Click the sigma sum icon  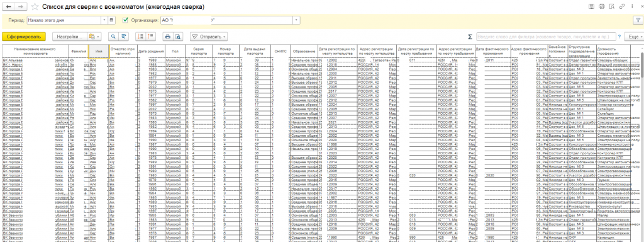(x=470, y=37)
